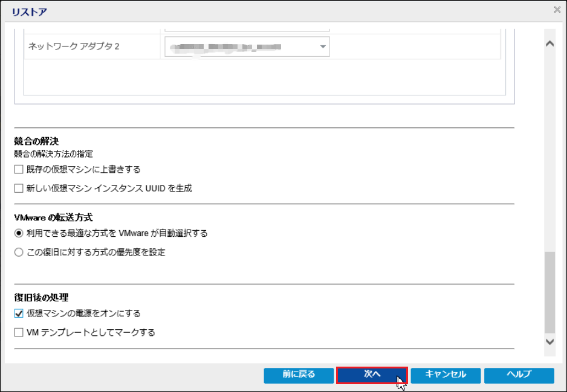Click the vertical scrollbar thumb
Image resolution: width=567 pixels, height=392 pixels.
pyautogui.click(x=549, y=293)
